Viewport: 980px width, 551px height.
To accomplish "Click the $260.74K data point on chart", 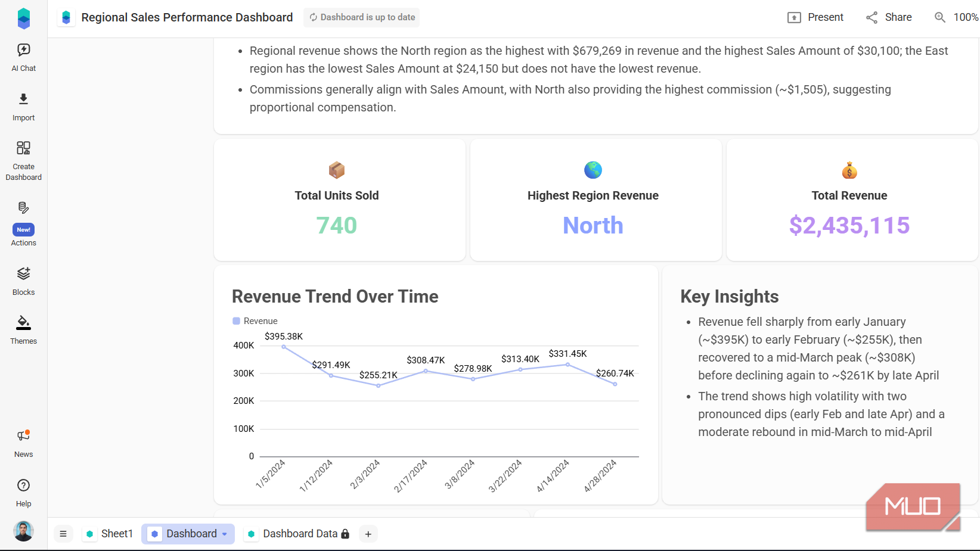I will 615,384.
